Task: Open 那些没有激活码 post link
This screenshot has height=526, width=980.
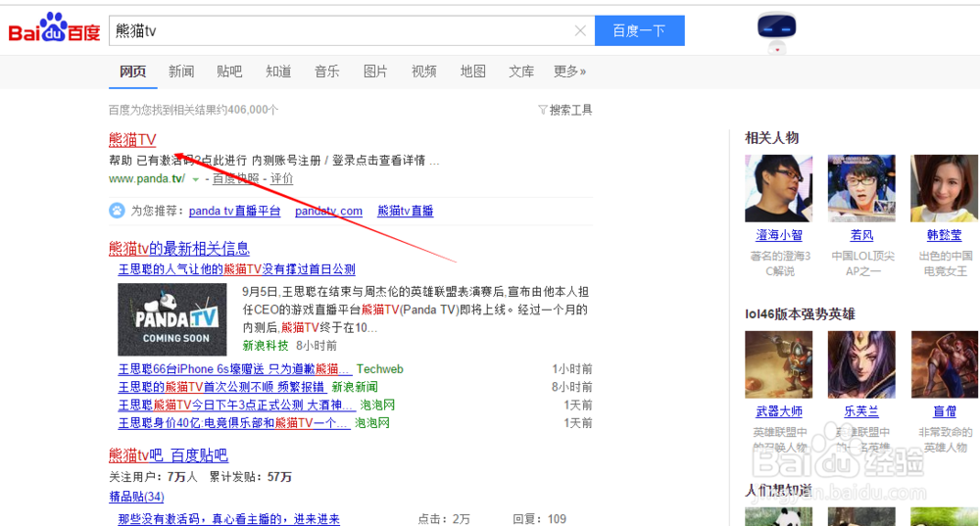Action: click(x=228, y=518)
